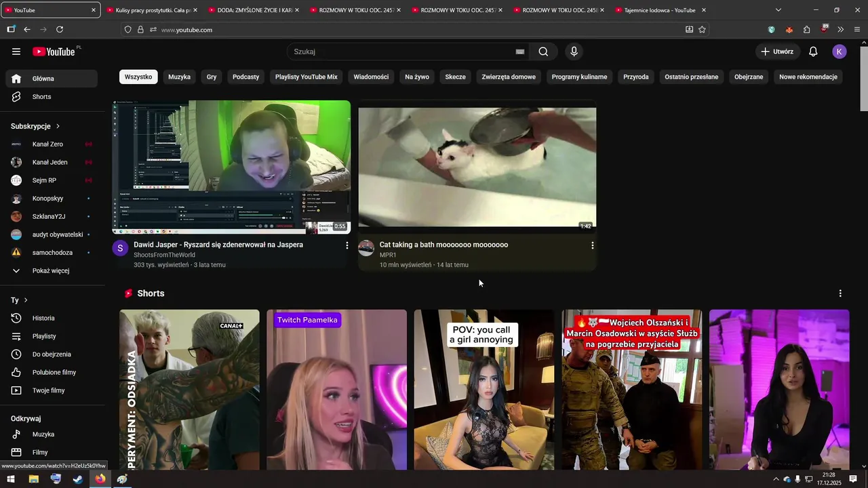This screenshot has width=868, height=488.
Task: Open SzklanaY2J channel in sidebar
Action: pos(52,216)
